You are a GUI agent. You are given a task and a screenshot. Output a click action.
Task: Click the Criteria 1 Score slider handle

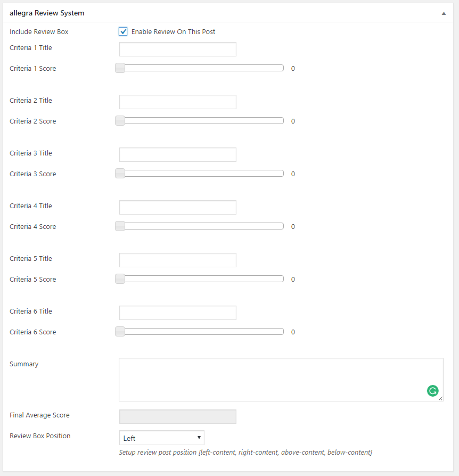(120, 68)
